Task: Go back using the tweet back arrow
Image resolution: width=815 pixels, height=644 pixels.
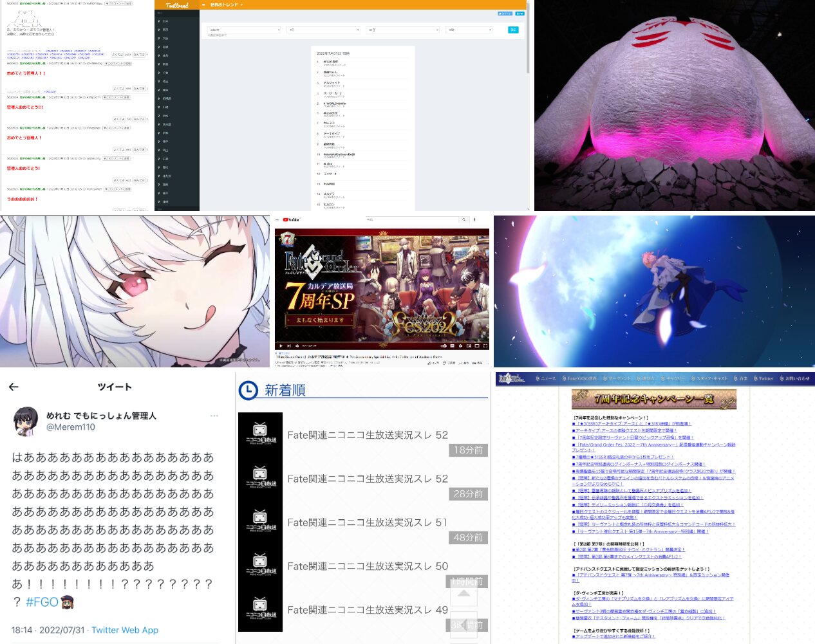Action: pos(14,387)
